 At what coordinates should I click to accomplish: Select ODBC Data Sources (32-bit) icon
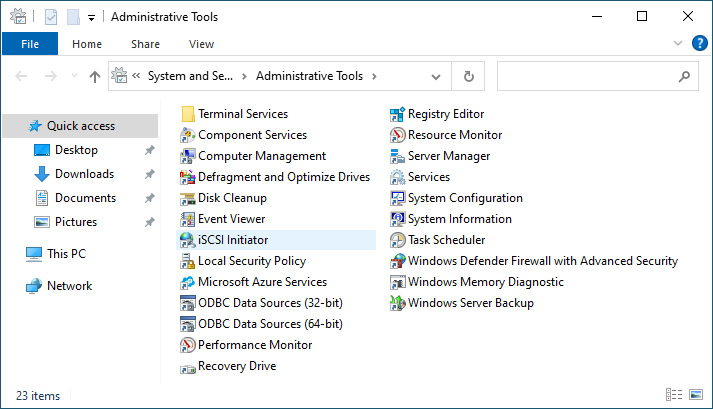coord(188,303)
